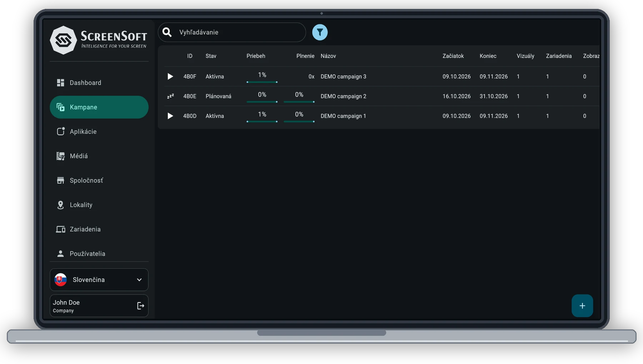Click sleep icon for DEMO campaign 2

pyautogui.click(x=170, y=96)
